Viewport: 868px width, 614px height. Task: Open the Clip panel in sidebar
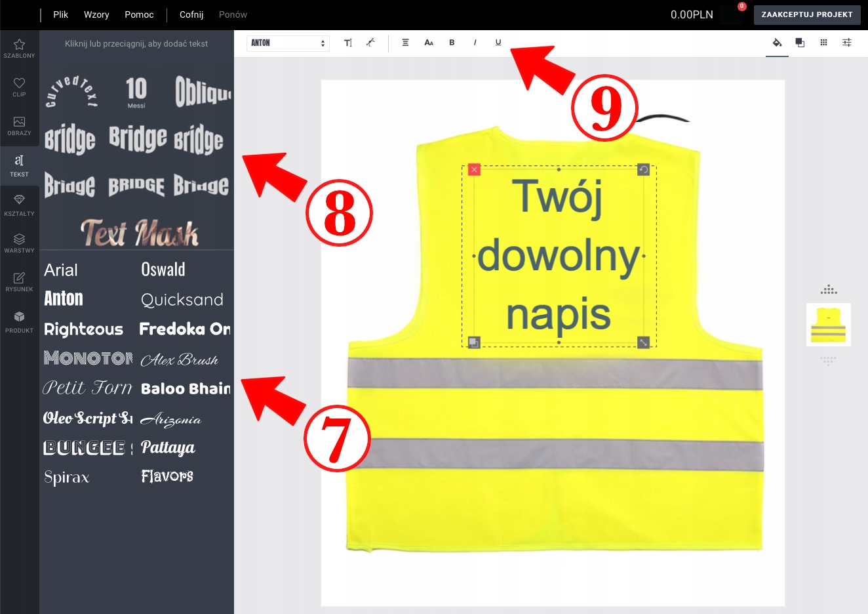tap(20, 87)
